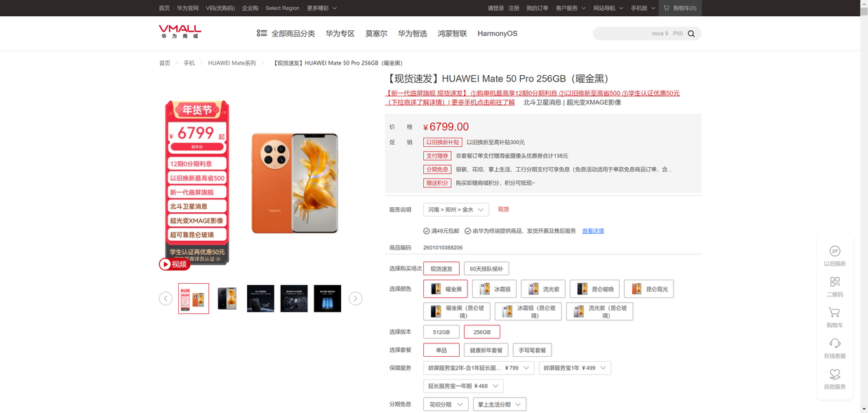Screen dimensions: 868x413
Task: Select the second product thumbnail
Action: (227, 299)
